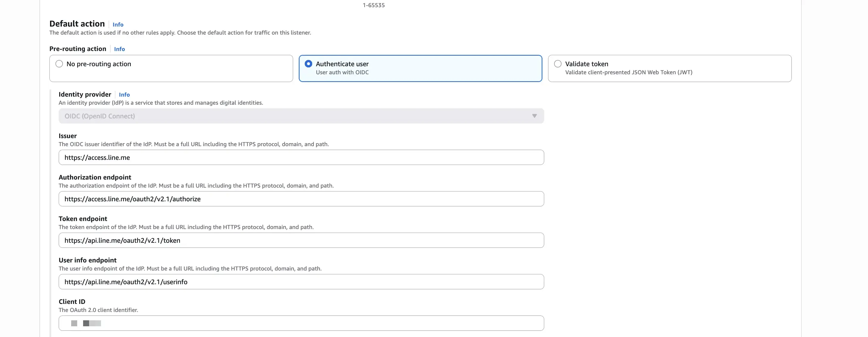Select the "No pre-routing action" radio button
Image resolution: width=868 pixels, height=337 pixels.
coord(59,64)
